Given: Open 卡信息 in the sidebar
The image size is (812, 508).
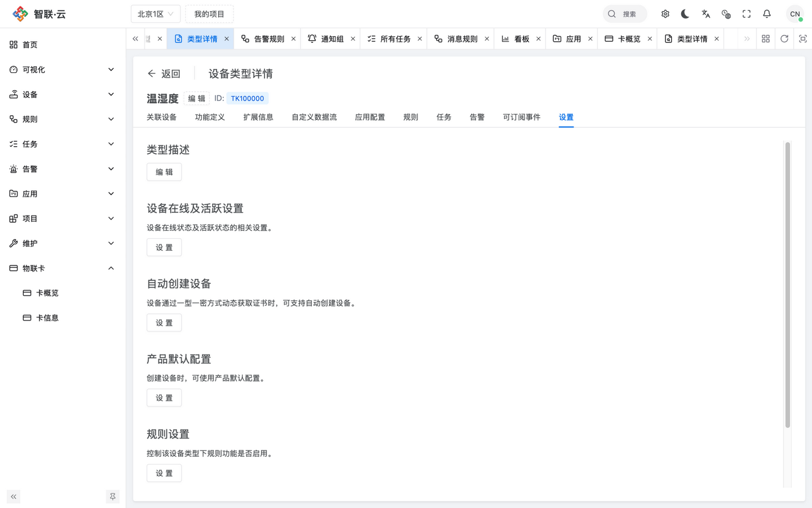Looking at the screenshot, I should tap(63, 318).
